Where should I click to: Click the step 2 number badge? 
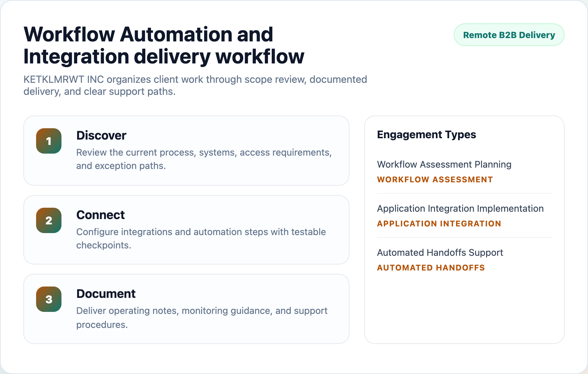pyautogui.click(x=49, y=220)
